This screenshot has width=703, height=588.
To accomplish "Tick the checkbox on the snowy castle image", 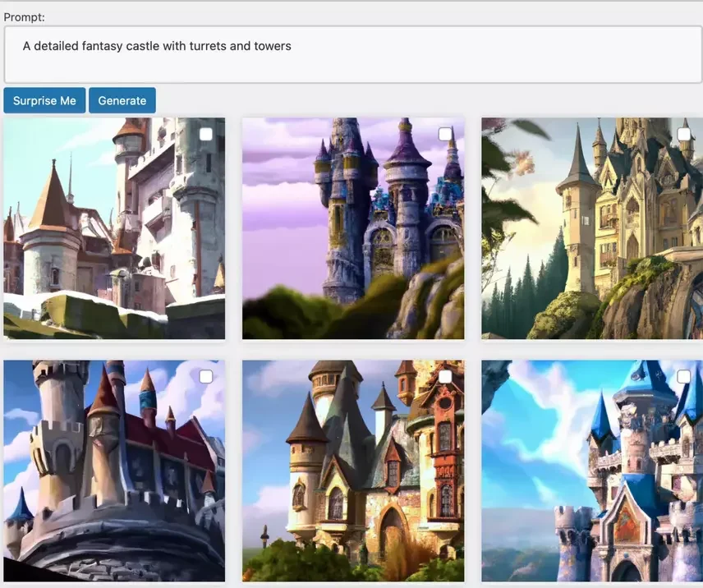I will coord(206,134).
